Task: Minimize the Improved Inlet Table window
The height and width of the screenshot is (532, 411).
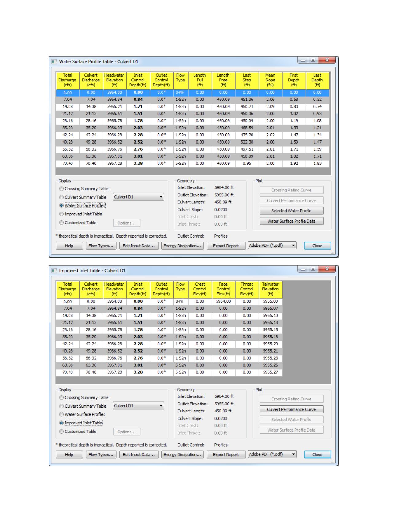Action: [x=303, y=269]
